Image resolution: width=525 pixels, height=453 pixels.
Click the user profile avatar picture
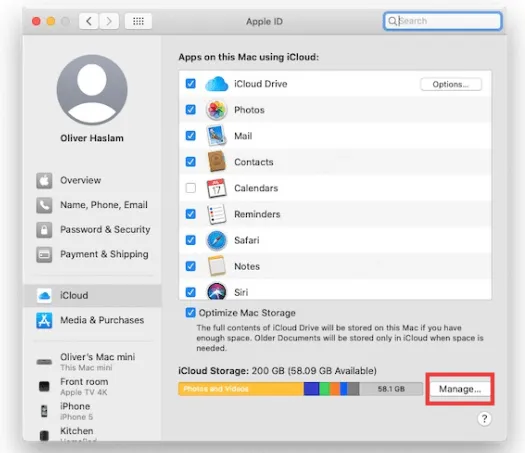92,90
